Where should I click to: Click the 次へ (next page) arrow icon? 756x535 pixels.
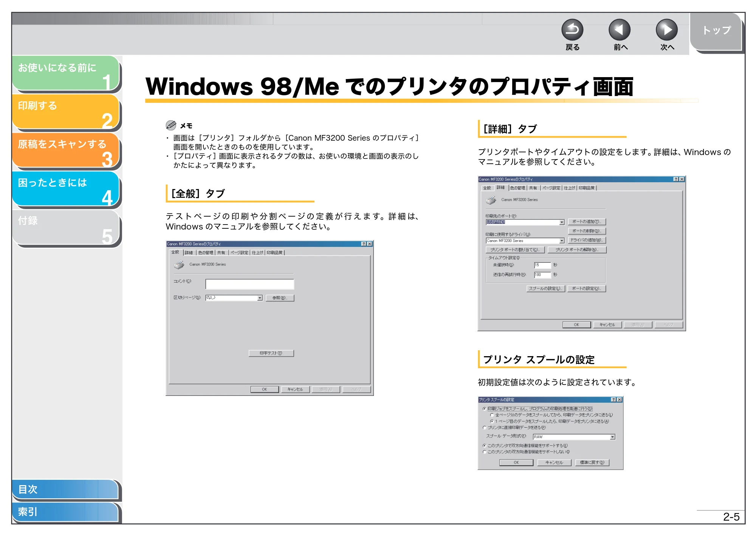tap(667, 30)
